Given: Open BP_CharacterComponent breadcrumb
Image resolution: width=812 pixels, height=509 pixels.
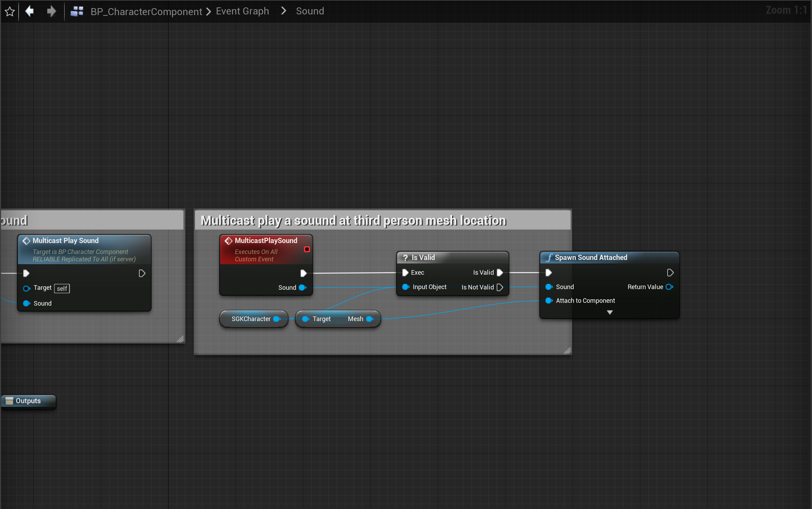Looking at the screenshot, I should (146, 12).
